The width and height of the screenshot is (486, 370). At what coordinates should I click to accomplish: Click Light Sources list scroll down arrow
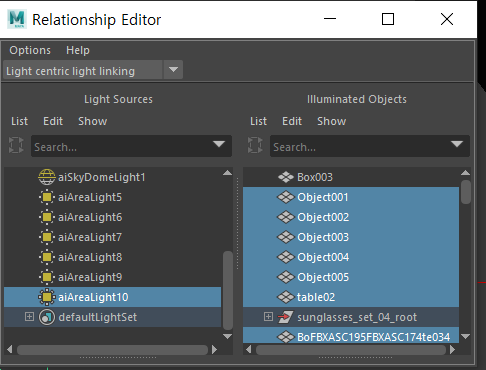(228, 336)
